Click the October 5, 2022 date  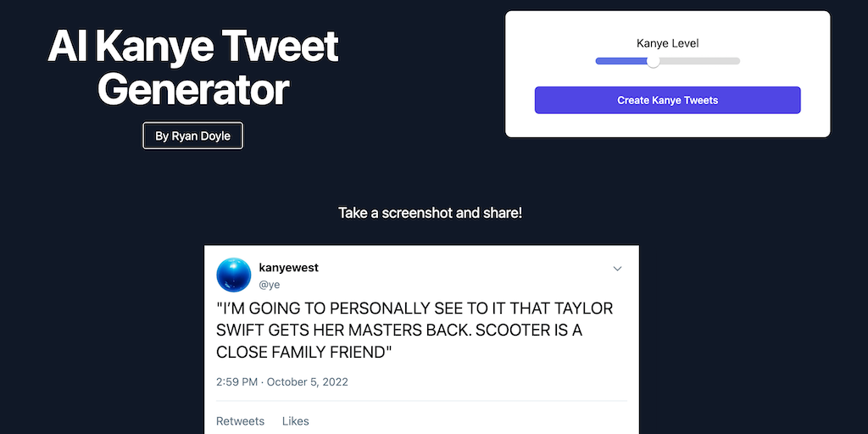coord(308,381)
